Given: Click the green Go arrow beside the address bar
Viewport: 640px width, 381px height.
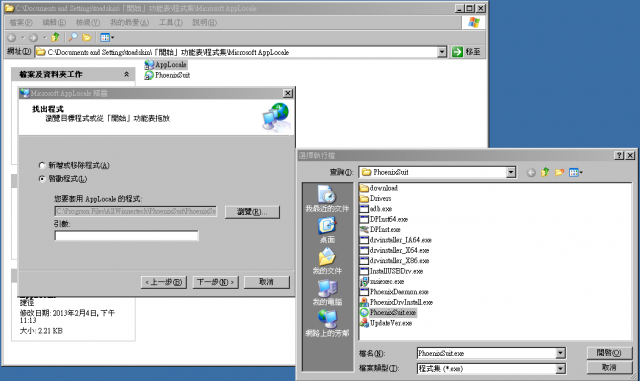Looking at the screenshot, I should pyautogui.click(x=458, y=52).
